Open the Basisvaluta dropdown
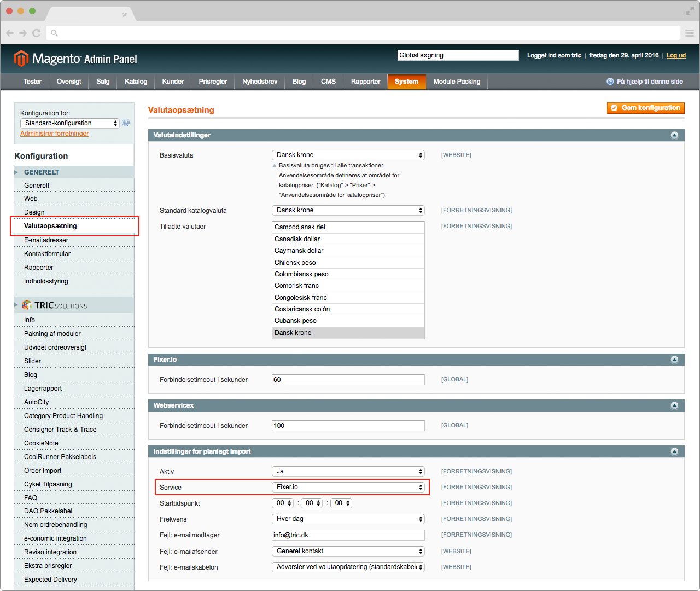This screenshot has width=700, height=591. pyautogui.click(x=348, y=155)
